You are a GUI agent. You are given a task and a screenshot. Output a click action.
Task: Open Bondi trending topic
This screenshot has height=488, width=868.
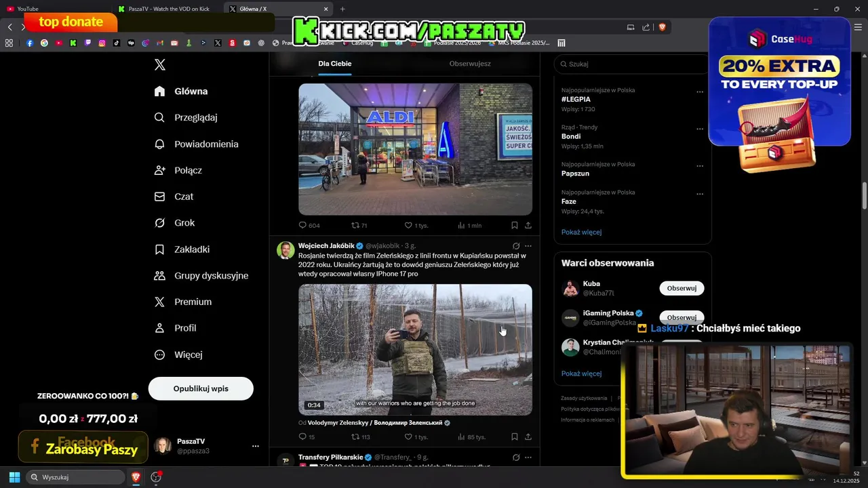click(571, 136)
